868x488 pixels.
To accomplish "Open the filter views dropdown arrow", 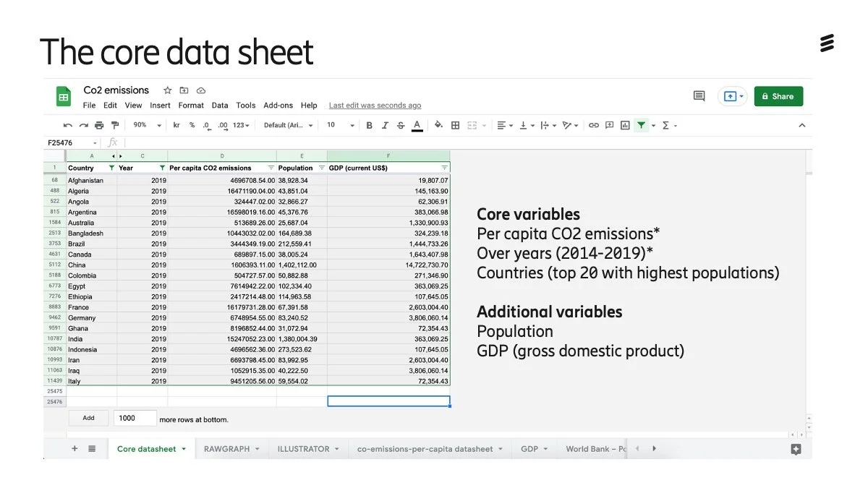I will 653,126.
